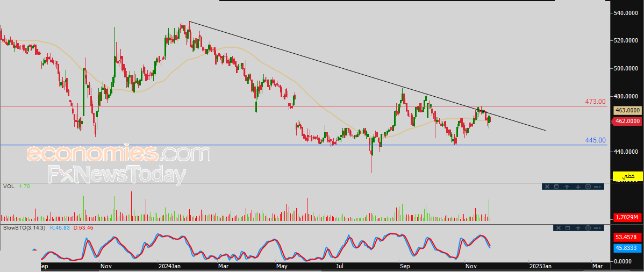Click the VOL indicator name label
Screen dimensions: 644x272
(8, 187)
